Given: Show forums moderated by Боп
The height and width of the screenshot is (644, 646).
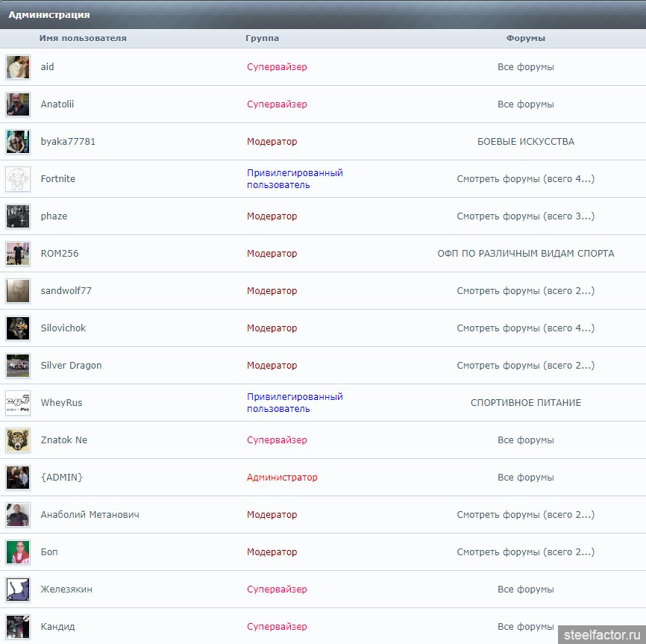Looking at the screenshot, I should pyautogui.click(x=525, y=552).
